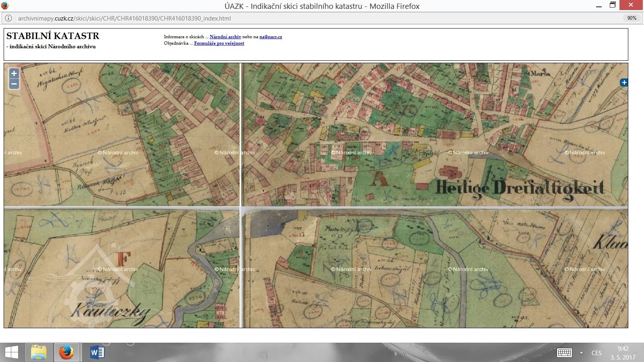
Task: Open the Windows Start menu
Action: click(11, 353)
